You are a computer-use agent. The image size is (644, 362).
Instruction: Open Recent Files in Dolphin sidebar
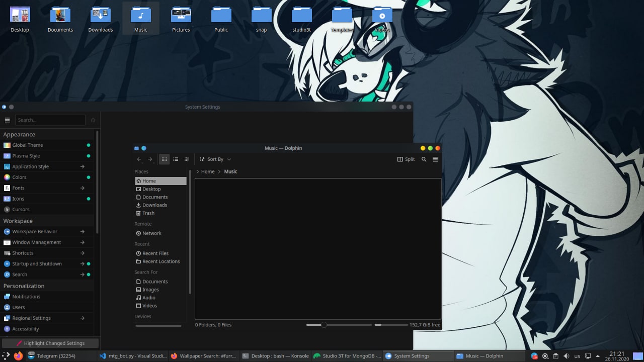[160, 253]
